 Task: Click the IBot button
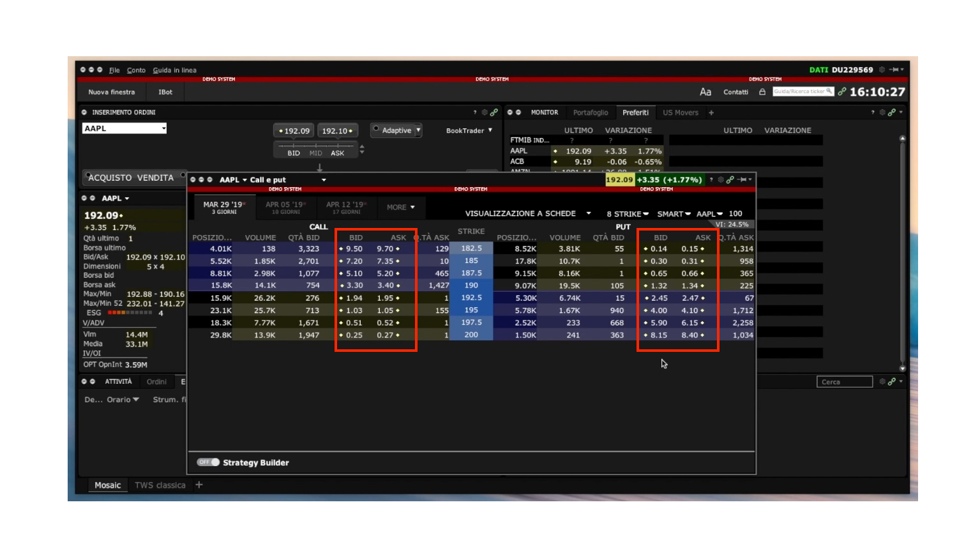[x=165, y=92]
